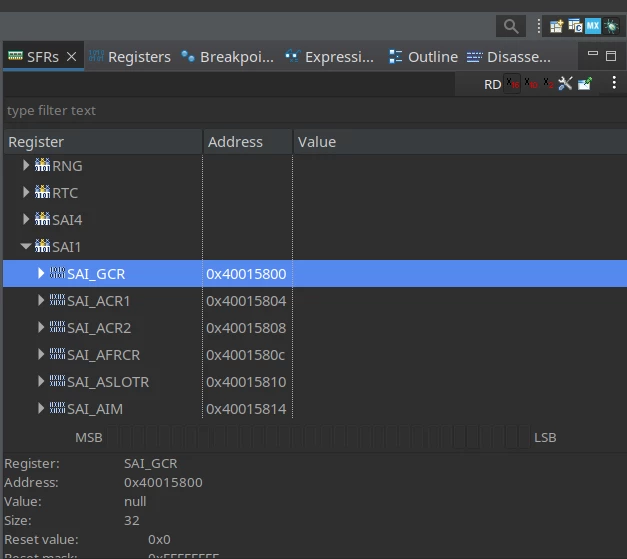Click address 0x4001580c in the table
Viewport: 627px width, 559px height.
click(x=246, y=355)
